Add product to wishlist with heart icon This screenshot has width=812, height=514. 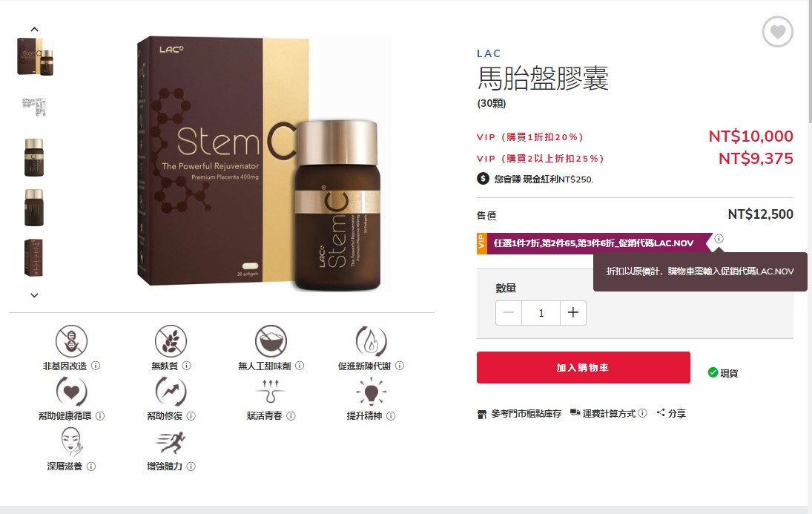pyautogui.click(x=777, y=32)
